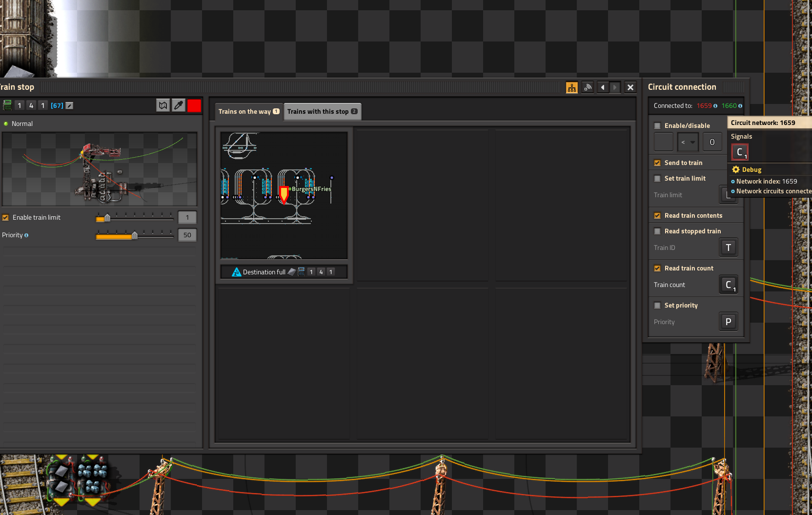Image resolution: width=812 pixels, height=515 pixels.
Task: Click the 'Normal' status text
Action: (x=22, y=124)
